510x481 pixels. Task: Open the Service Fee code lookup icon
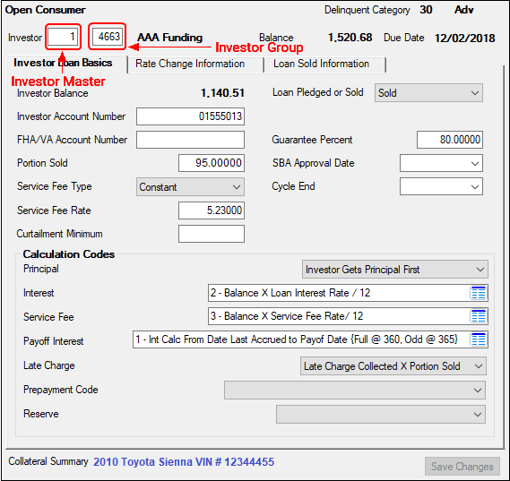pos(479,316)
